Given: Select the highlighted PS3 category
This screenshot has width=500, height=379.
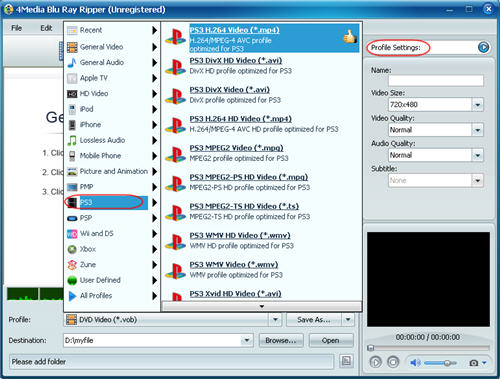Looking at the screenshot, I should pyautogui.click(x=112, y=202).
